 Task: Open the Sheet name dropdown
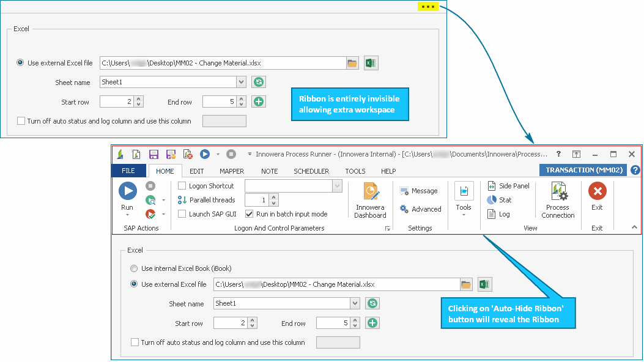click(x=357, y=303)
